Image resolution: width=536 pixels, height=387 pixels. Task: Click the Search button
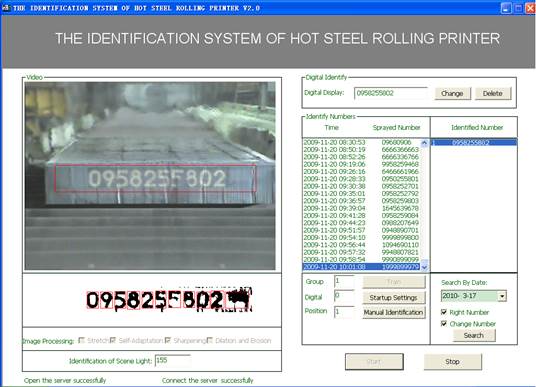pos(474,335)
